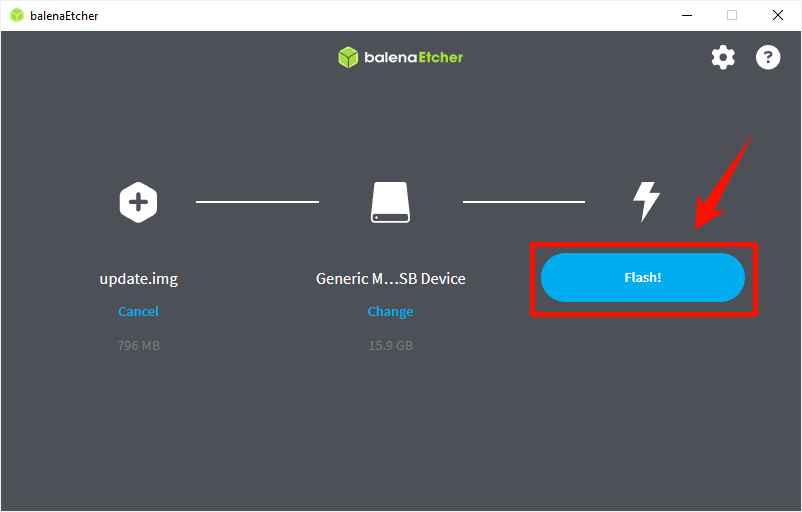Click the hexagon plus image icon

[138, 202]
